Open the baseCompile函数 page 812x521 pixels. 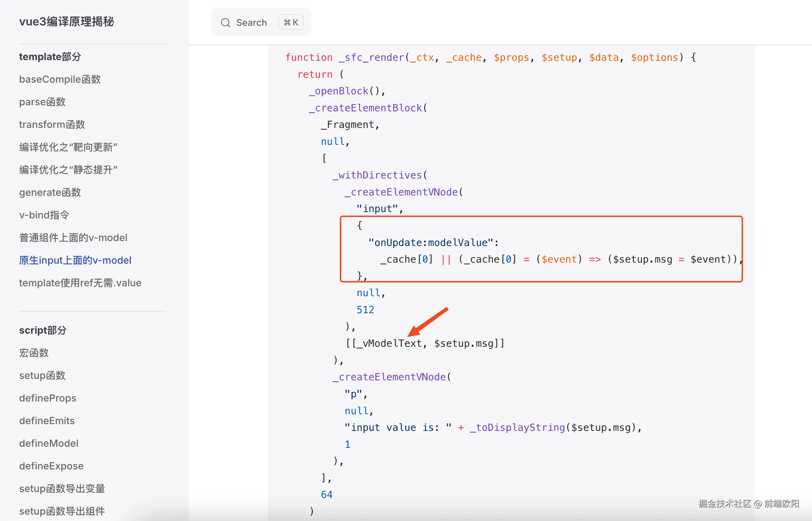pos(60,79)
